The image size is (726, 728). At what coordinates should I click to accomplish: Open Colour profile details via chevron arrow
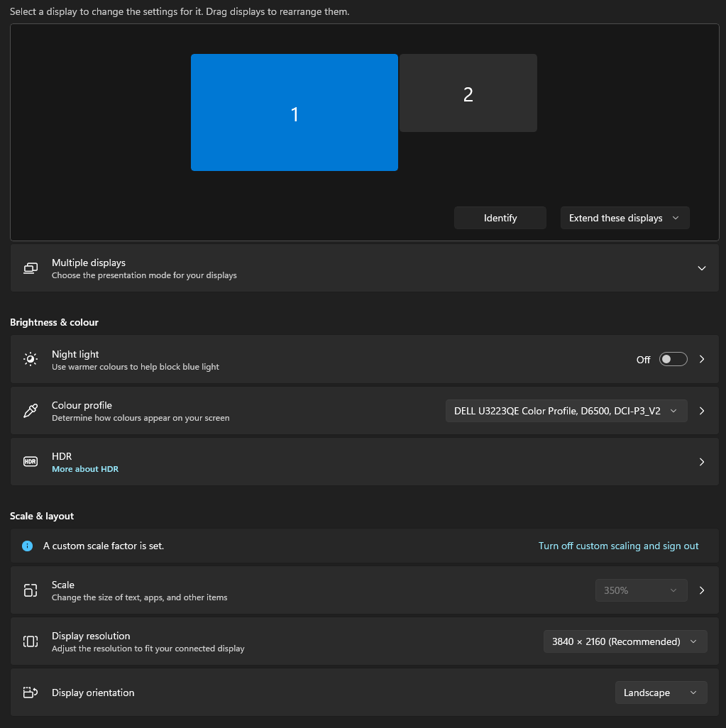point(701,411)
